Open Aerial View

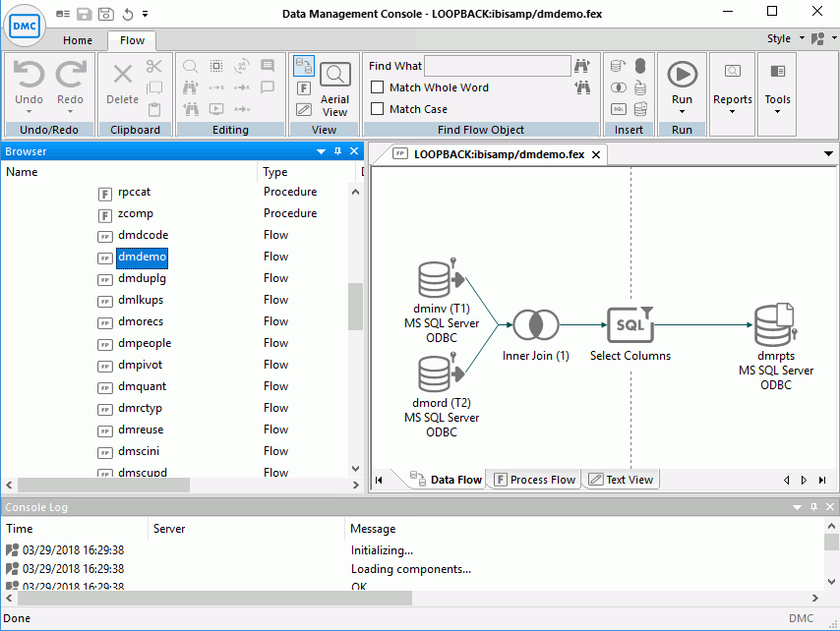pos(334,88)
